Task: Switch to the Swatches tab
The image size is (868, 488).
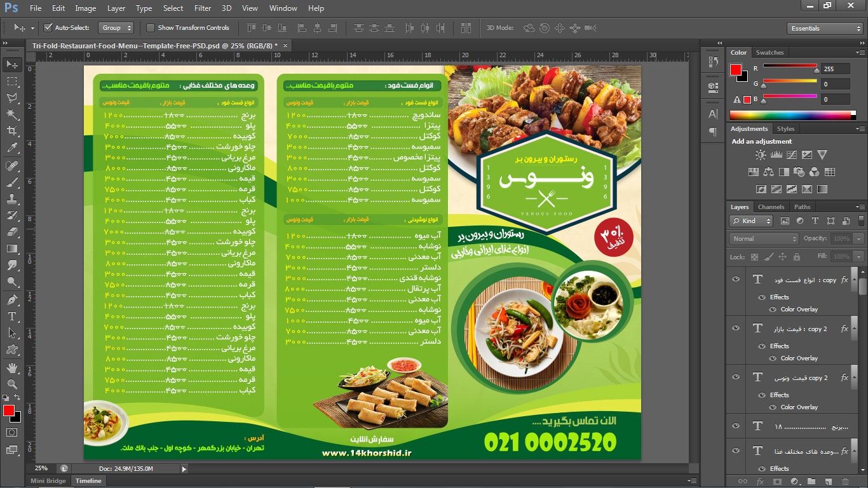Action: 770,53
